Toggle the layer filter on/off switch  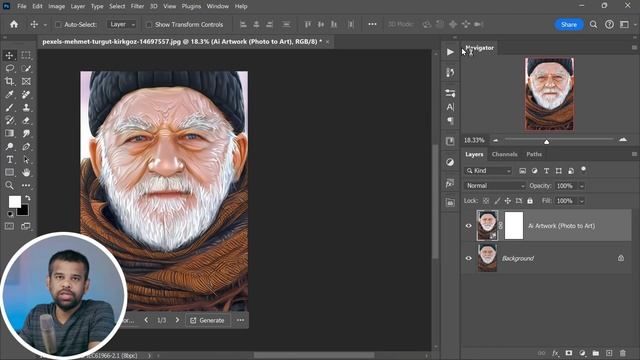point(583,169)
